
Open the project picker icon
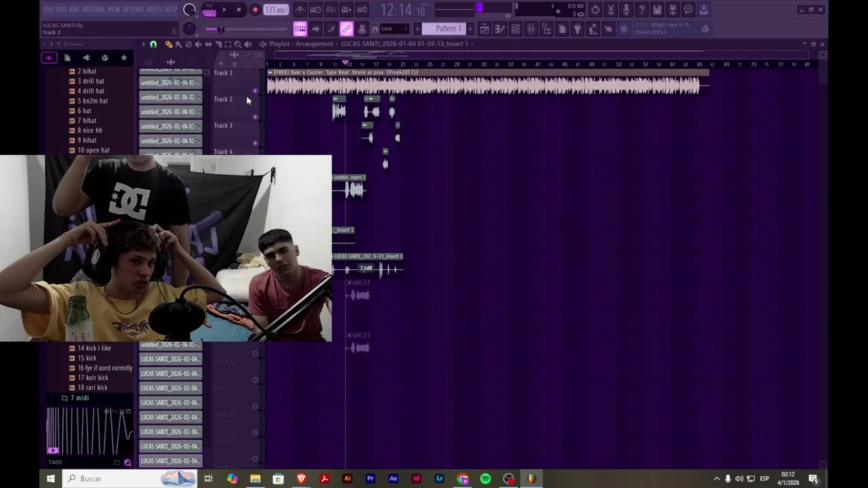click(562, 28)
